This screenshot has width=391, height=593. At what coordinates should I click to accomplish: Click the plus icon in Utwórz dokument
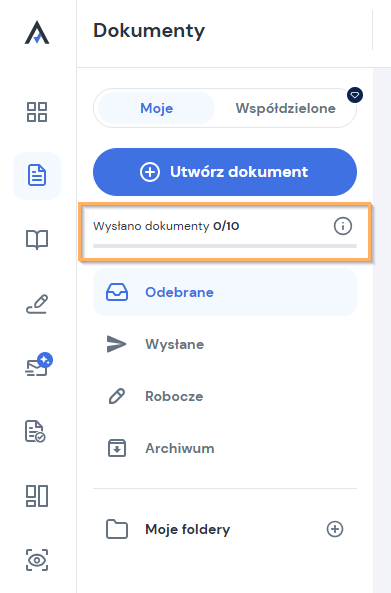tap(150, 172)
